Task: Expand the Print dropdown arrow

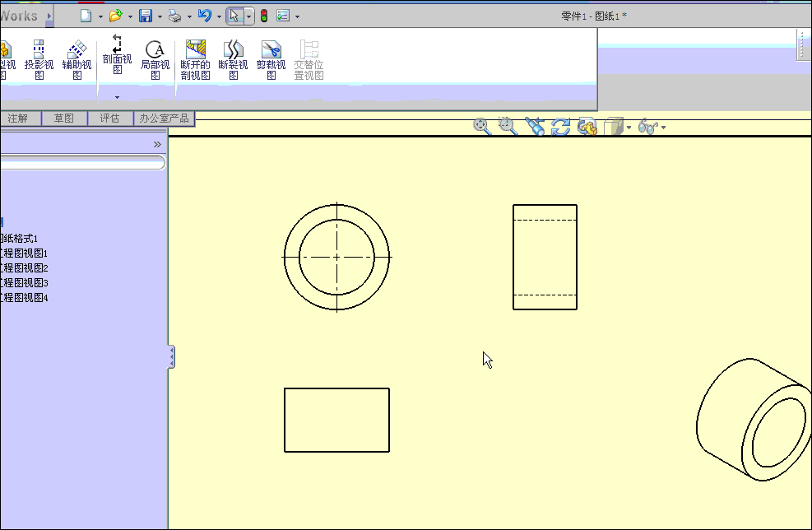Action: (189, 16)
